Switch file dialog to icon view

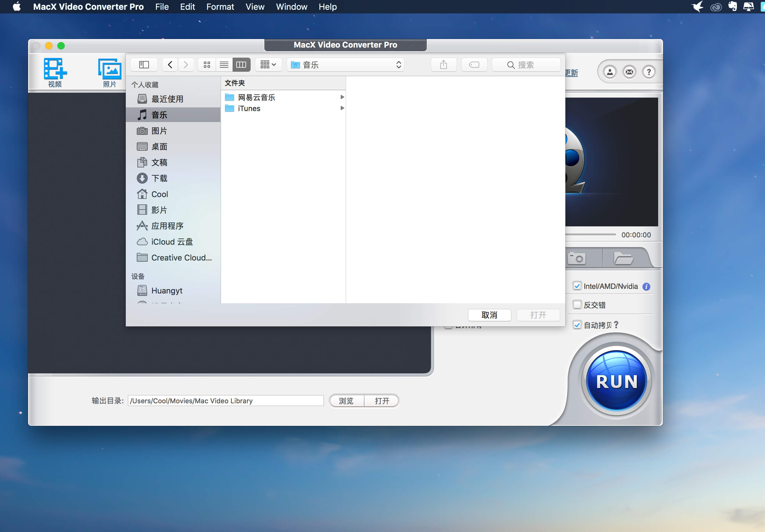click(x=207, y=65)
